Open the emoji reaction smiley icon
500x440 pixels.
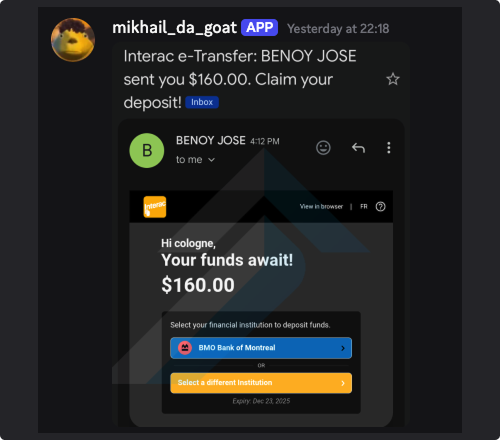(x=323, y=148)
